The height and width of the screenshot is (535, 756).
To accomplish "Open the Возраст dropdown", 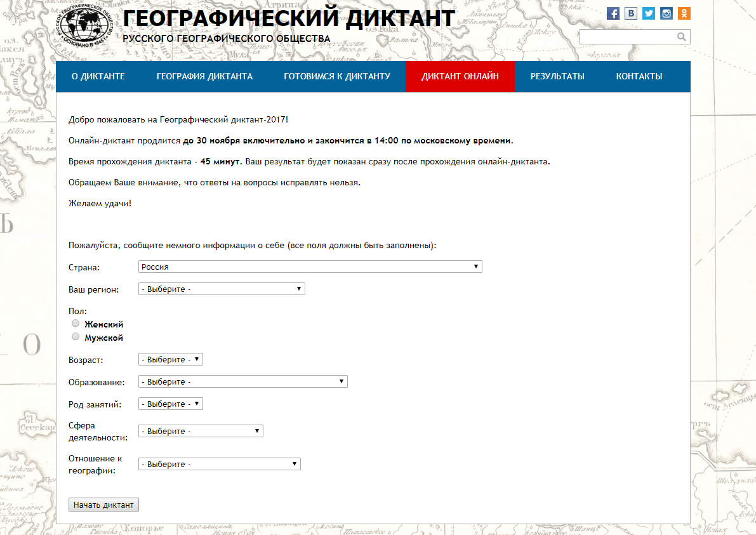I will (171, 359).
